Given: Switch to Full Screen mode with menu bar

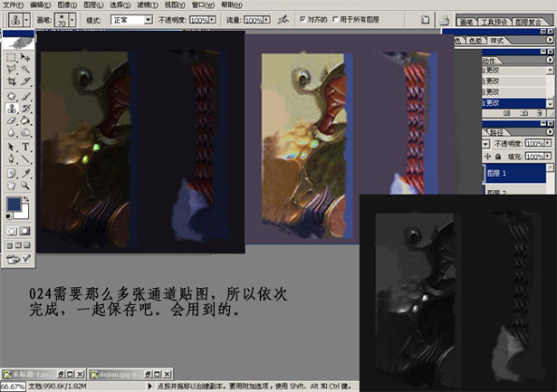Looking at the screenshot, I should click(18, 245).
